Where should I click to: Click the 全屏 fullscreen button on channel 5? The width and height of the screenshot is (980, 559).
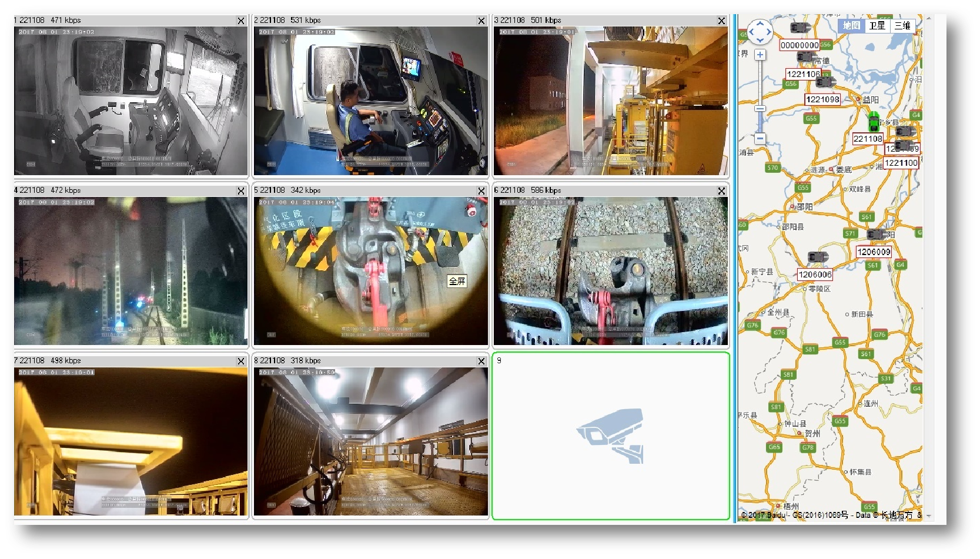457,281
